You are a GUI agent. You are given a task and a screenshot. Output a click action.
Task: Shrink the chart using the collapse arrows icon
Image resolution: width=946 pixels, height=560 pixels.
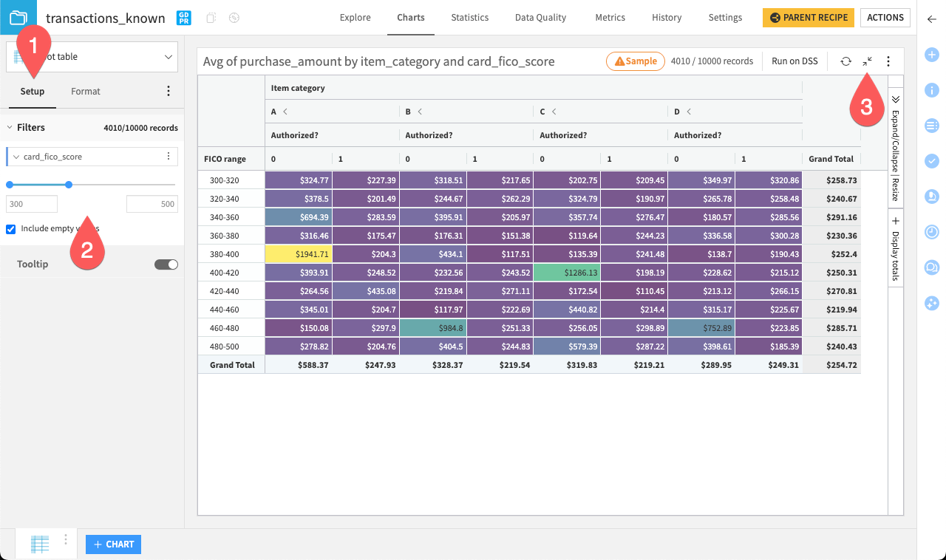[868, 61]
